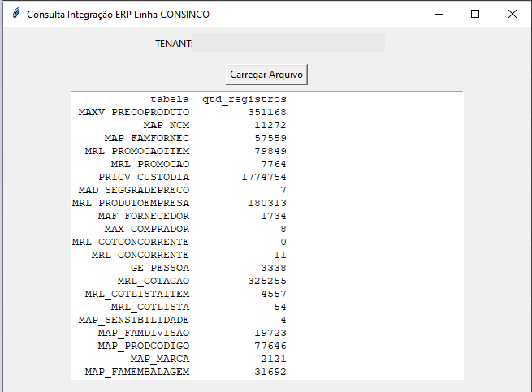This screenshot has width=532, height=392.
Task: Click MRL_COTCONCORRENTE in the list
Action: coord(131,242)
